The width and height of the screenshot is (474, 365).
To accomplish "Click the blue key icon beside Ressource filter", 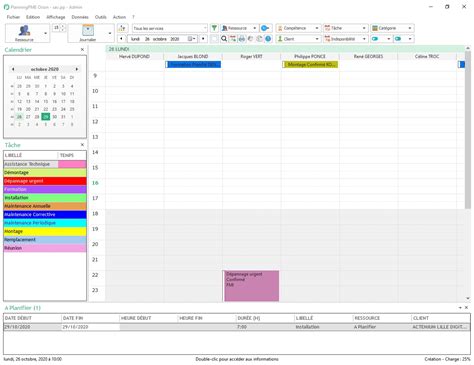I will 265,28.
